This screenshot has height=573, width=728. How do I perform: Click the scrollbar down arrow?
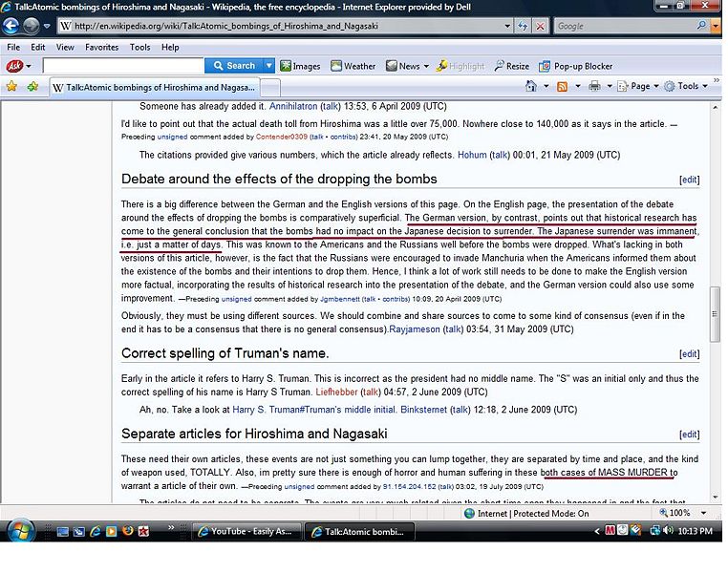click(x=715, y=498)
